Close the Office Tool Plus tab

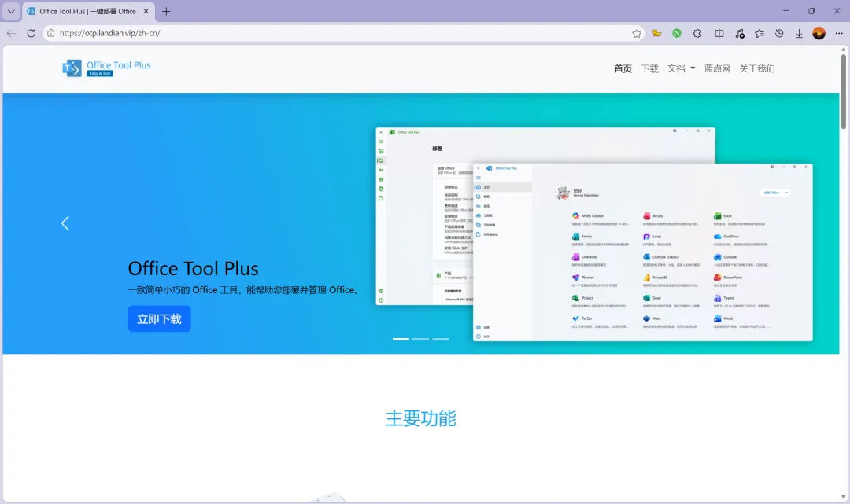click(146, 11)
